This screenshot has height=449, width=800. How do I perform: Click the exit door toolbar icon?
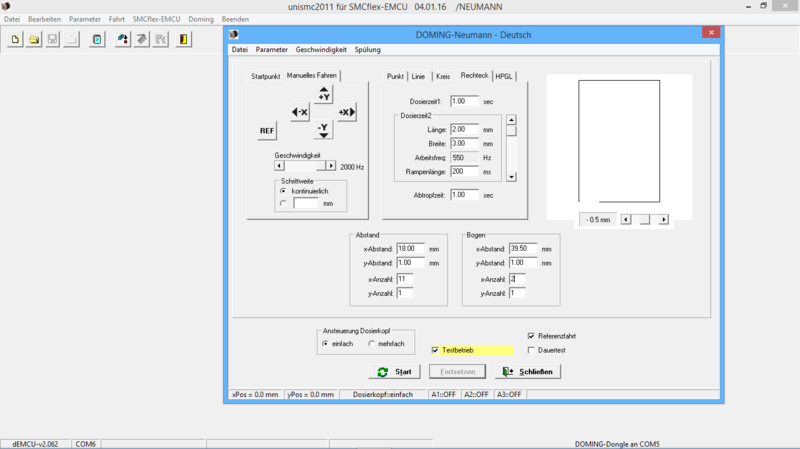pos(184,40)
